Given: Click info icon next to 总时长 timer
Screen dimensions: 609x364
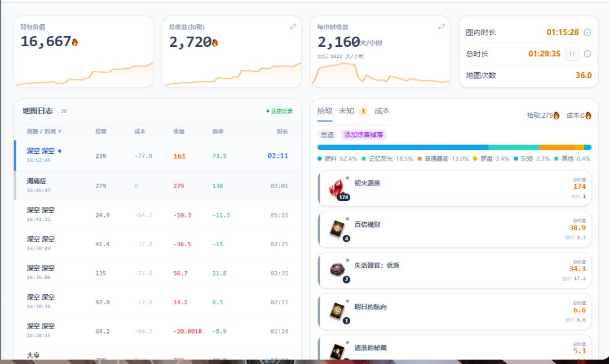Looking at the screenshot, I should (x=587, y=54).
